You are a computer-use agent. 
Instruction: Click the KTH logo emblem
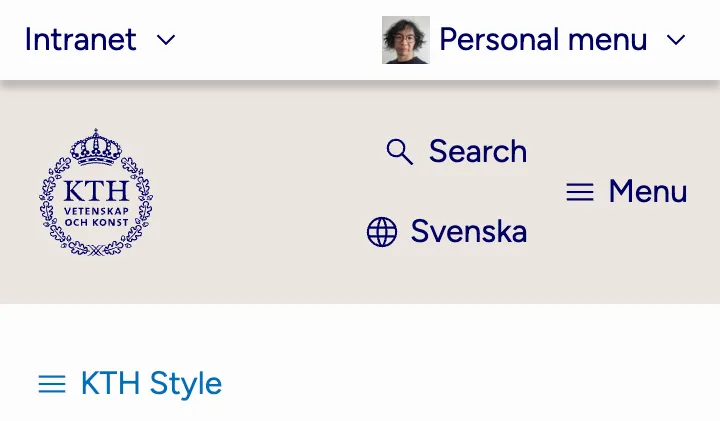(x=96, y=192)
